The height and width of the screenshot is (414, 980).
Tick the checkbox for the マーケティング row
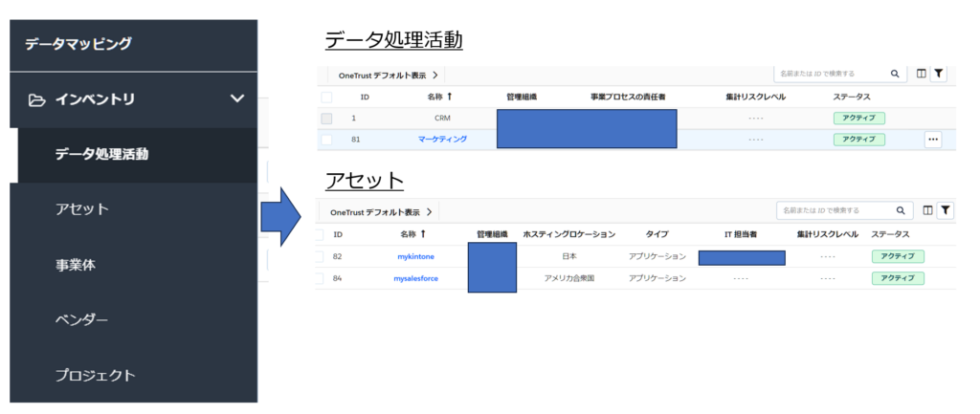coord(326,140)
